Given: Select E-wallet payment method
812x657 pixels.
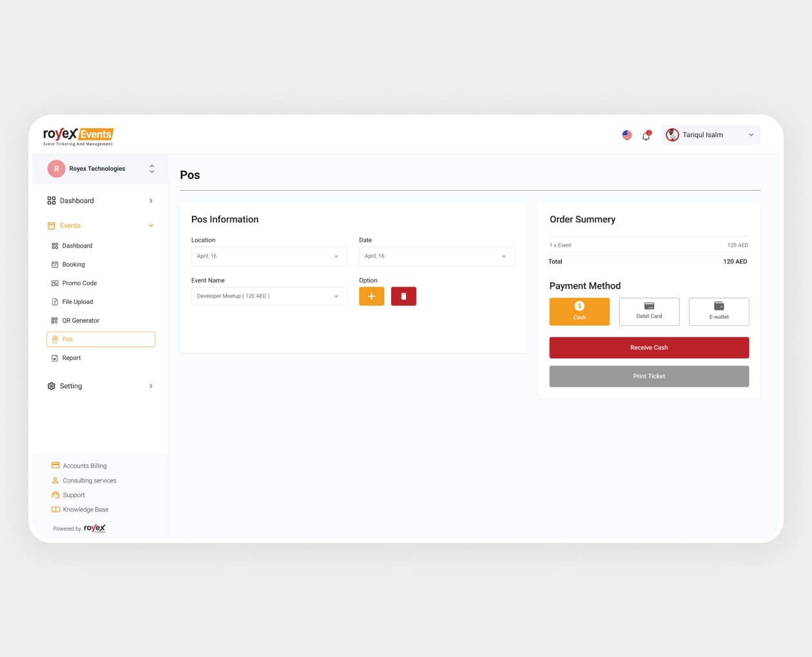Looking at the screenshot, I should click(719, 312).
